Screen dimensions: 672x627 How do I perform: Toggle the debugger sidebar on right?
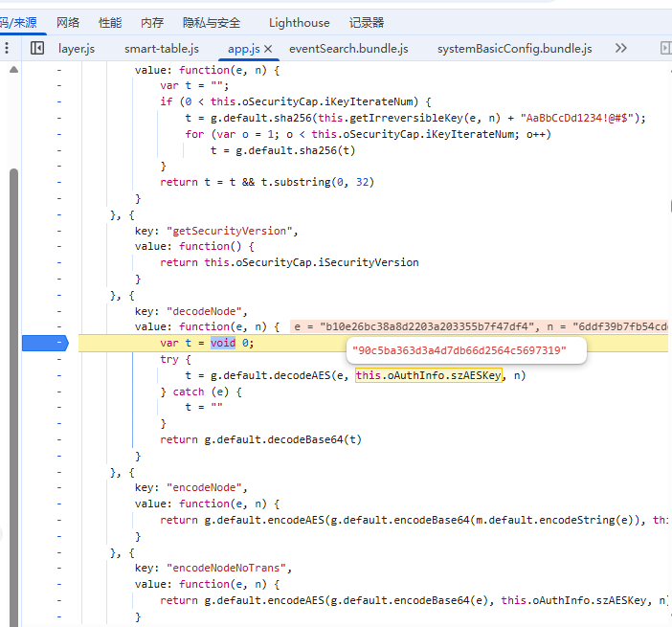pyautogui.click(x=665, y=48)
